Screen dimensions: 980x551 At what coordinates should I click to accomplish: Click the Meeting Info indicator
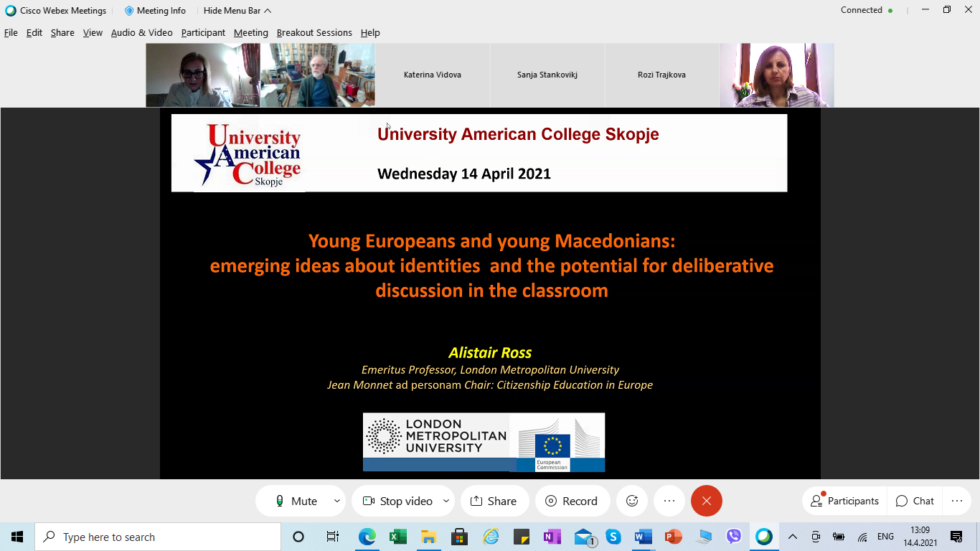[155, 10]
